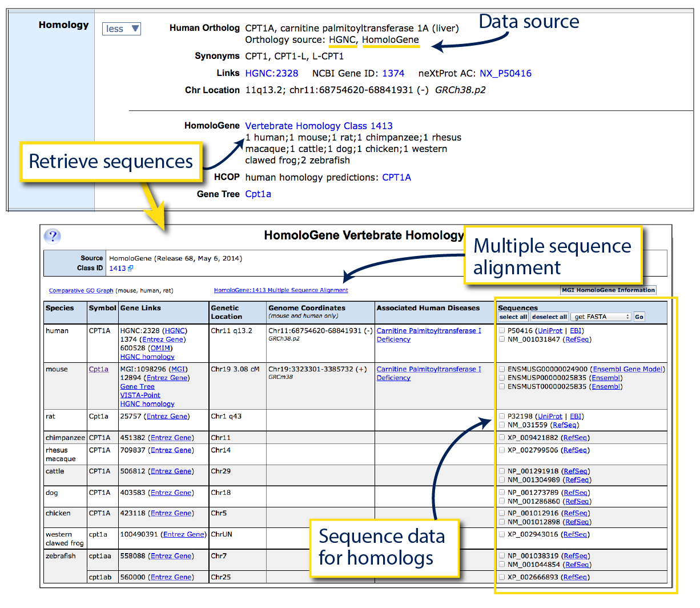Image resolution: width=700 pixels, height=608 pixels.
Task: Open the HomoloGene orthology source link
Action: (x=391, y=39)
